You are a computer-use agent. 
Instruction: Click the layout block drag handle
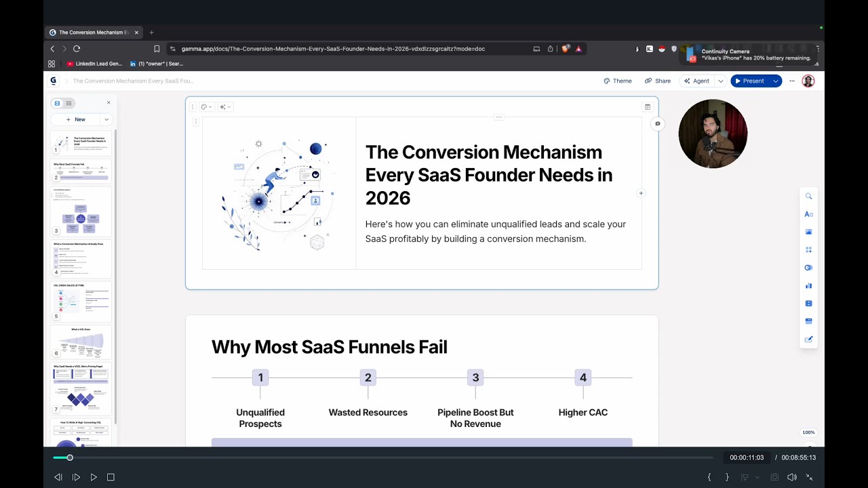[196, 122]
